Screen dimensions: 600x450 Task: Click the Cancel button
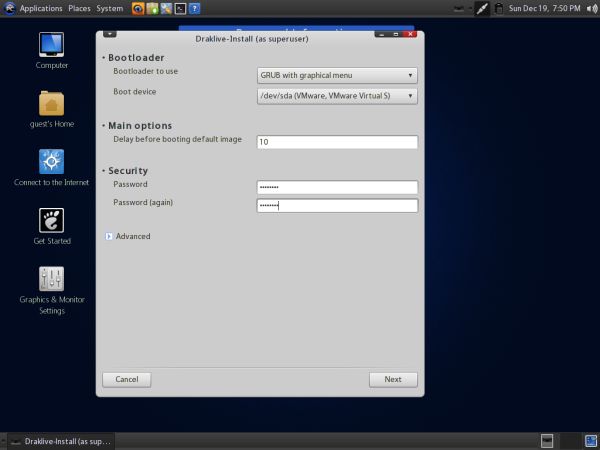(x=127, y=380)
